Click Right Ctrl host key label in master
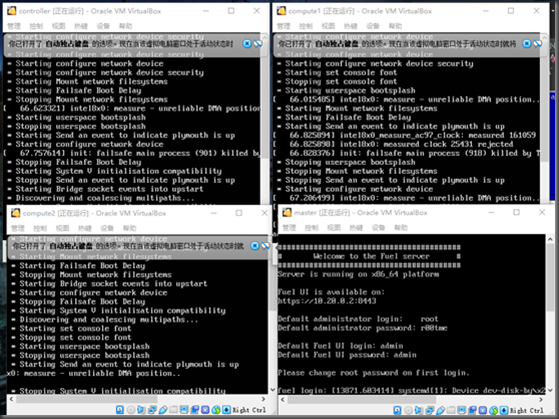This screenshot has width=559, height=419. tap(527, 411)
